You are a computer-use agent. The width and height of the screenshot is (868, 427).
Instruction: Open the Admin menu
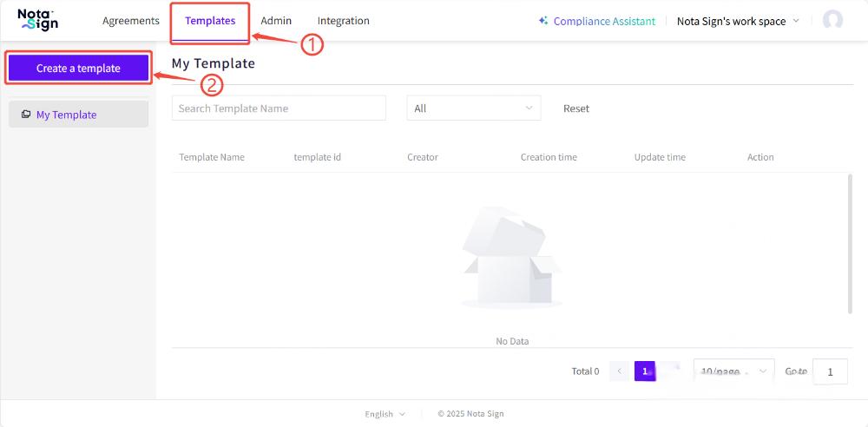276,21
